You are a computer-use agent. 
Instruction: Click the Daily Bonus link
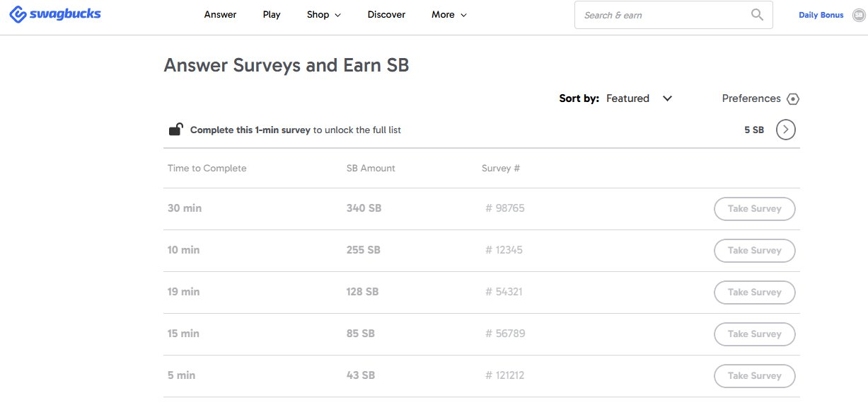coord(821,15)
